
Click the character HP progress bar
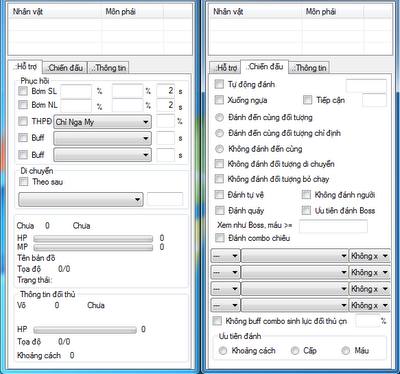coord(93,239)
